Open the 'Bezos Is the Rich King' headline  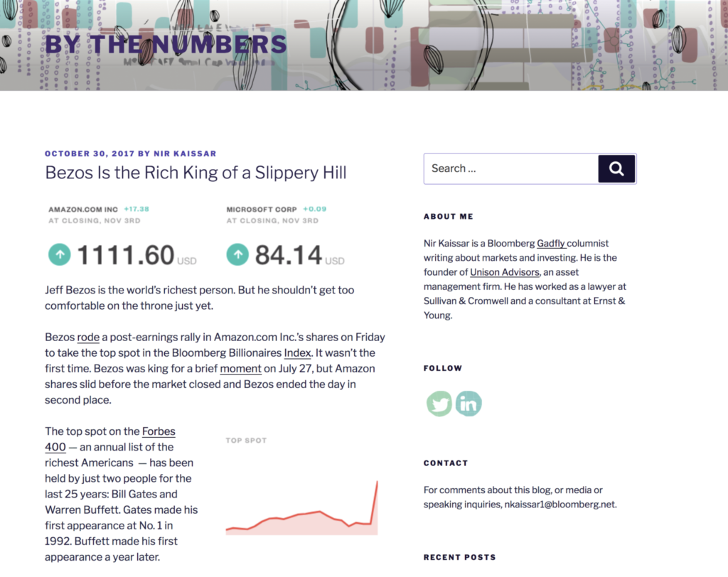click(x=196, y=173)
